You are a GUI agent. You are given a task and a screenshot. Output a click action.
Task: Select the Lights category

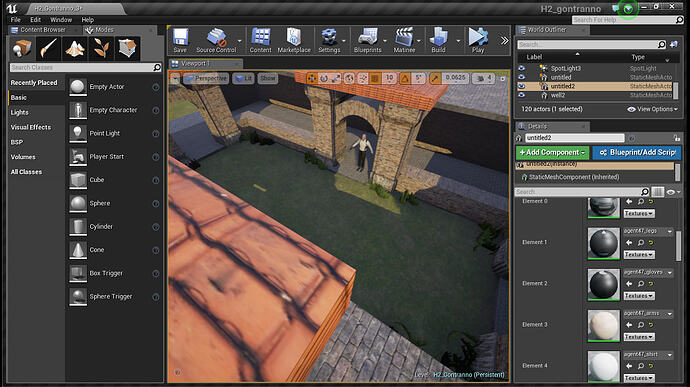(x=19, y=112)
